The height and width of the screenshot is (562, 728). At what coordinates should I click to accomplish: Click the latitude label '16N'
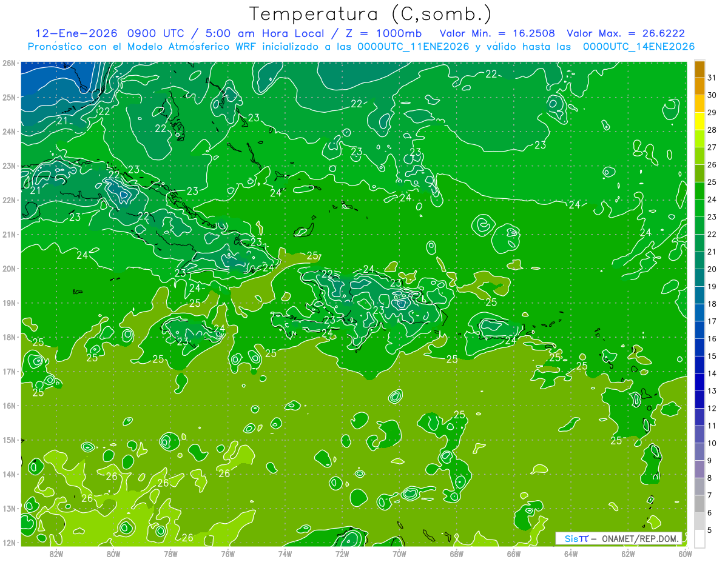click(x=9, y=406)
